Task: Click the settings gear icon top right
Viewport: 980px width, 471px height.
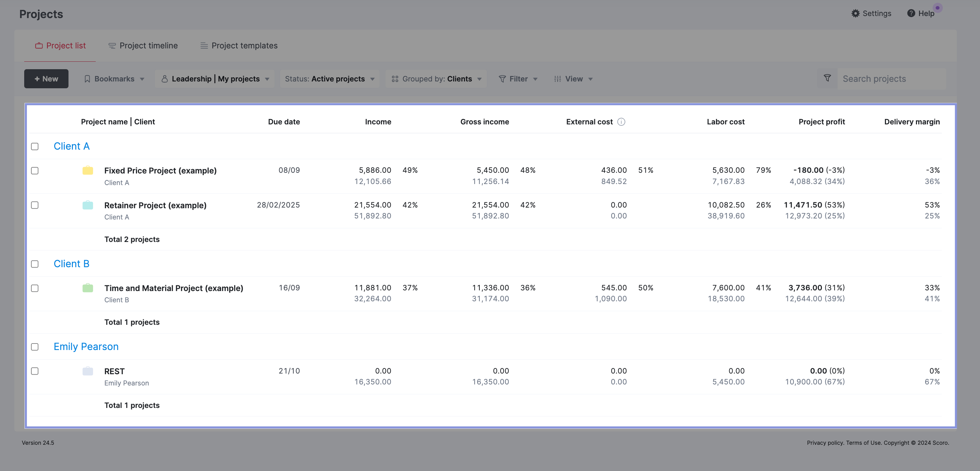Action: point(855,13)
